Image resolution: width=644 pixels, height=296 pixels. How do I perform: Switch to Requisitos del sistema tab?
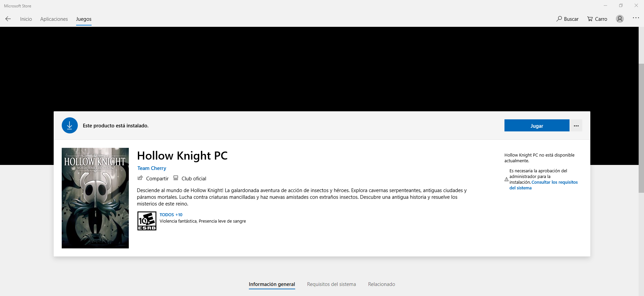click(x=331, y=284)
